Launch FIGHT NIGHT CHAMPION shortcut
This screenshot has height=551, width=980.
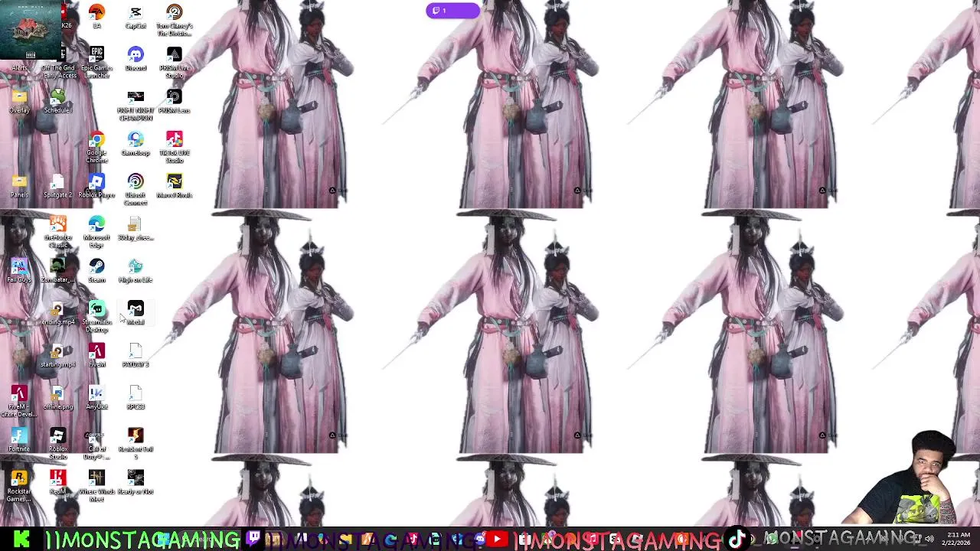coord(136,105)
